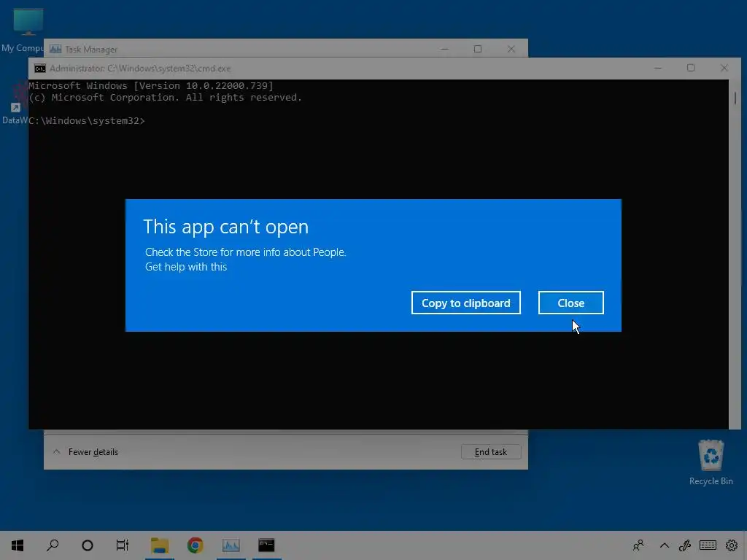This screenshot has height=560, width=747.
Task: Minimize the Task Manager window
Action: (x=444, y=49)
